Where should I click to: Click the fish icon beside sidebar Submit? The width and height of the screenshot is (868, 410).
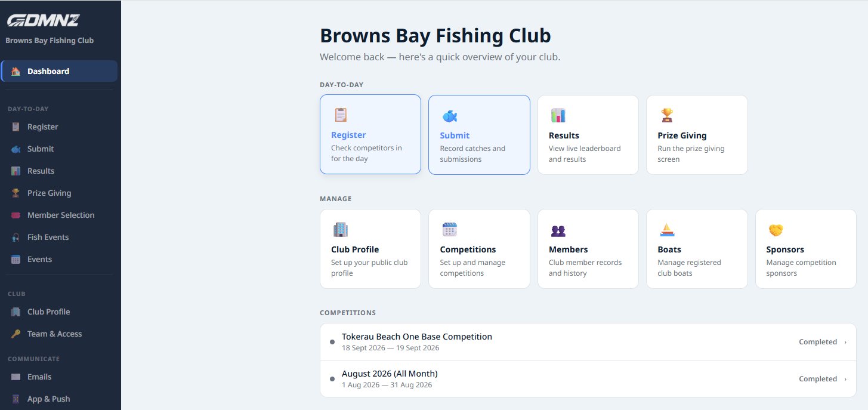coord(16,149)
